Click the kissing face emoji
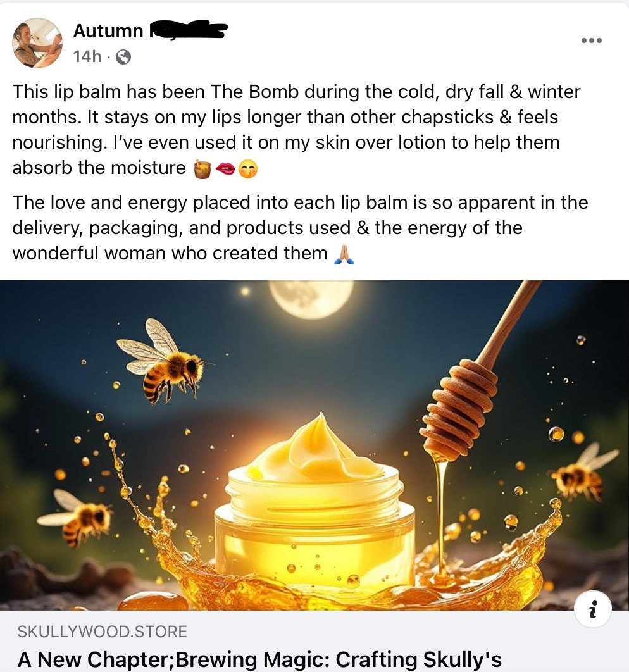 pyautogui.click(x=248, y=170)
